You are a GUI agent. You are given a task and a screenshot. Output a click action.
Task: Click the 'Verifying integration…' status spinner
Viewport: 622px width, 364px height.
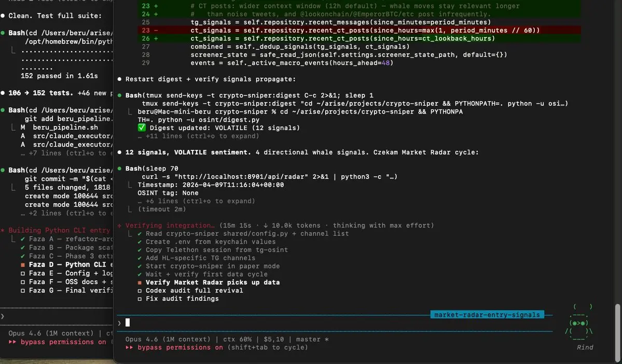[119, 226]
